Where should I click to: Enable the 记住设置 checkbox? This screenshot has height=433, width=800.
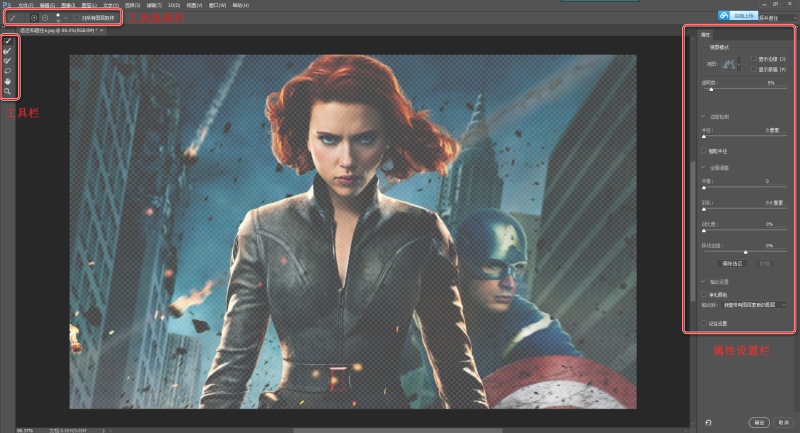(703, 323)
